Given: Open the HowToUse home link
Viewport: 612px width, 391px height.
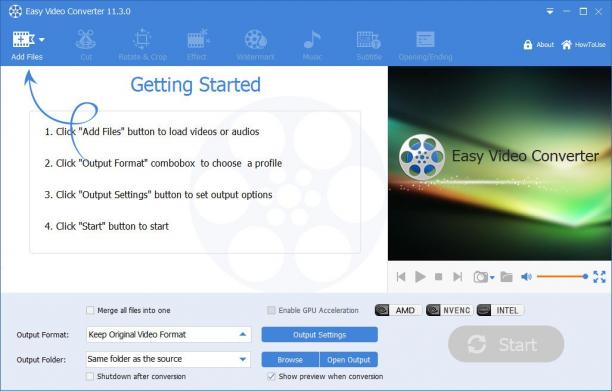Looking at the screenshot, I should click(584, 45).
